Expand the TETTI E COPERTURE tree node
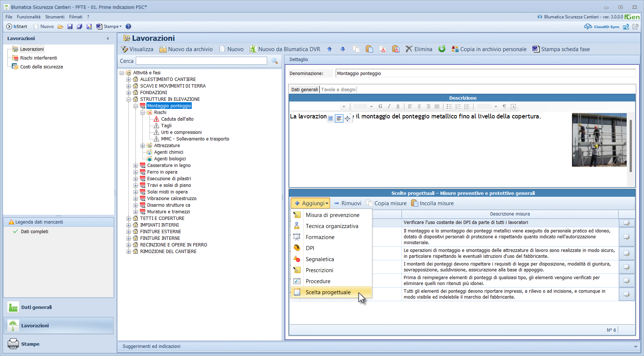The image size is (644, 356). point(128,218)
